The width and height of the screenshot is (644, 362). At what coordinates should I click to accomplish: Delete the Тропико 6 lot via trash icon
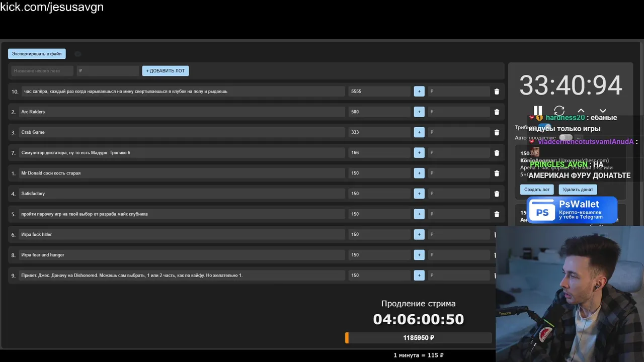click(x=497, y=153)
